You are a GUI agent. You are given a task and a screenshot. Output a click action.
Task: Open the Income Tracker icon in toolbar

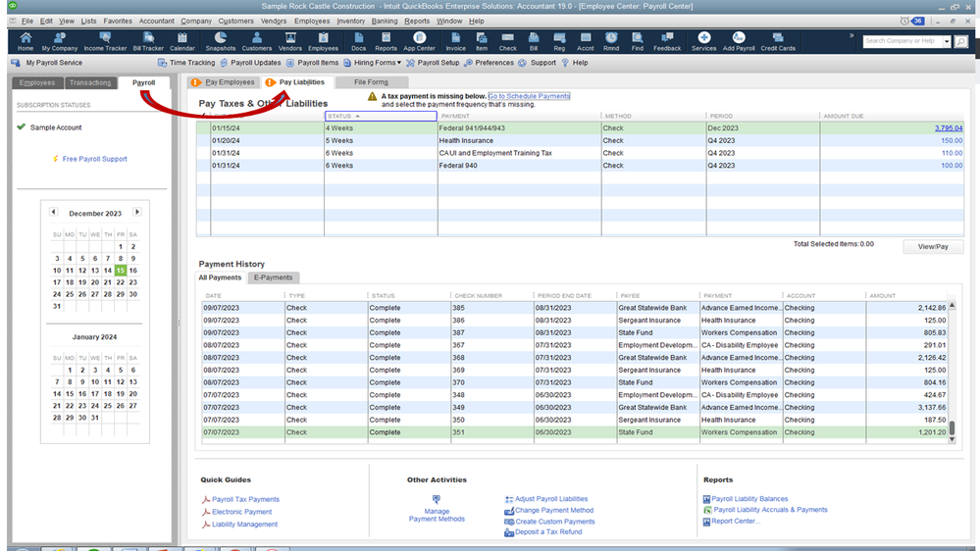click(105, 40)
